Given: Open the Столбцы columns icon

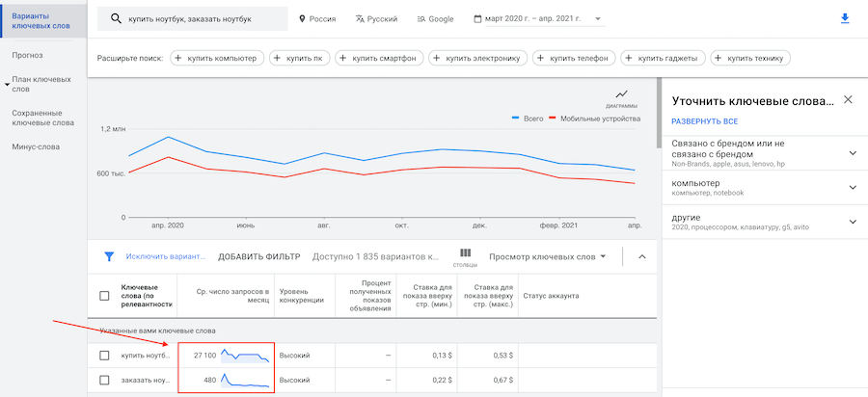Looking at the screenshot, I should click(465, 255).
